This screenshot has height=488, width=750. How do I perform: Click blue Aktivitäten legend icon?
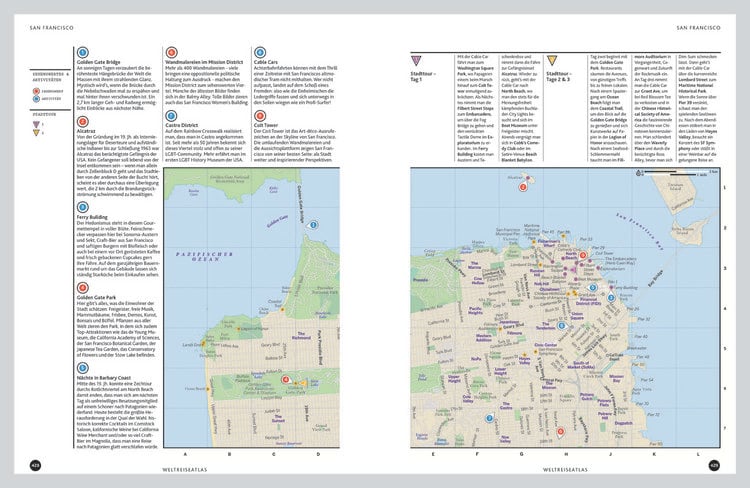tap(36, 99)
